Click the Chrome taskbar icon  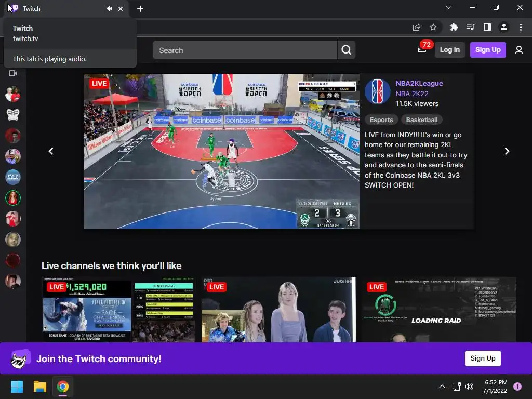63,387
